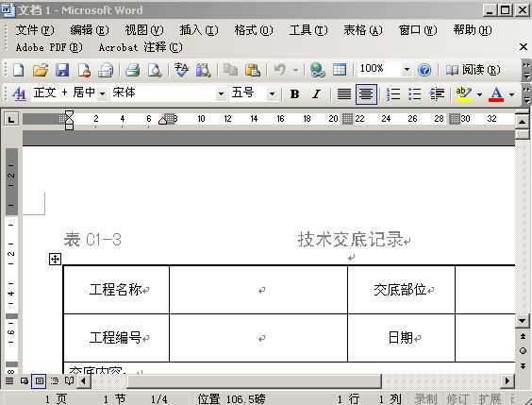Open the font dropdown showing 宋体
The height and width of the screenshot is (405, 532).
pyautogui.click(x=221, y=93)
